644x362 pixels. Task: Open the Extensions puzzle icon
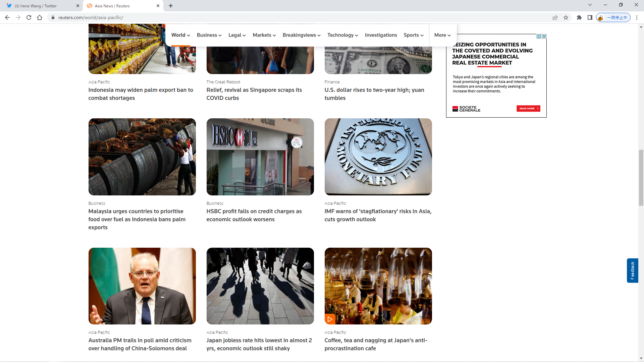point(579,17)
